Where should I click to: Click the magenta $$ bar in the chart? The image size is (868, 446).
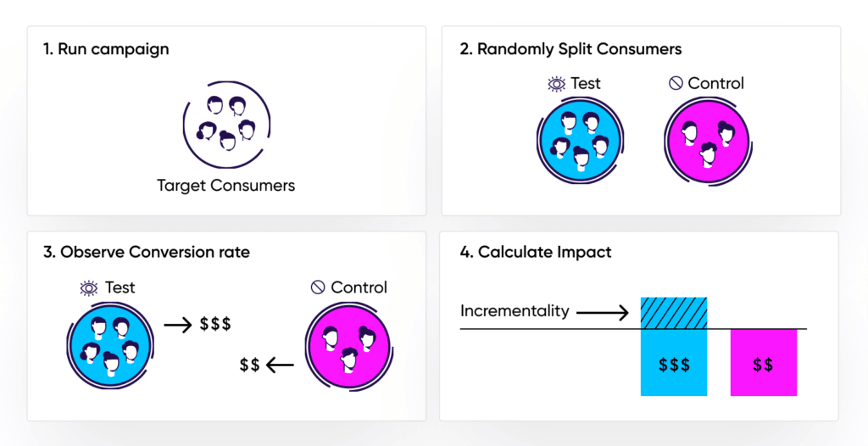tap(763, 363)
